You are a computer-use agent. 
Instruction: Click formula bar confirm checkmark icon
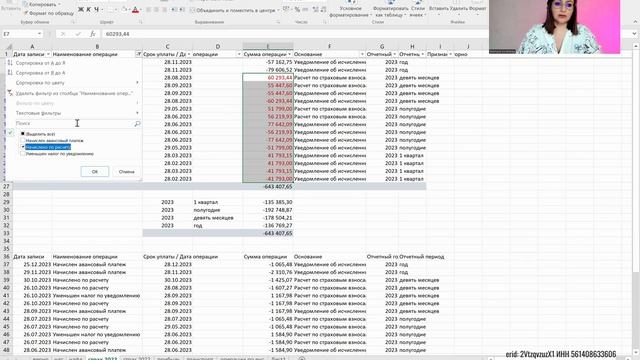(78, 34)
